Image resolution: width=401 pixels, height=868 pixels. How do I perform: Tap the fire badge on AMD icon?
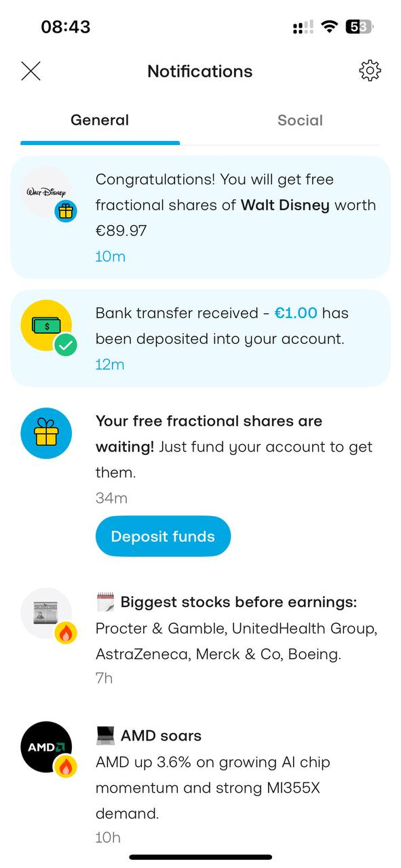click(66, 767)
